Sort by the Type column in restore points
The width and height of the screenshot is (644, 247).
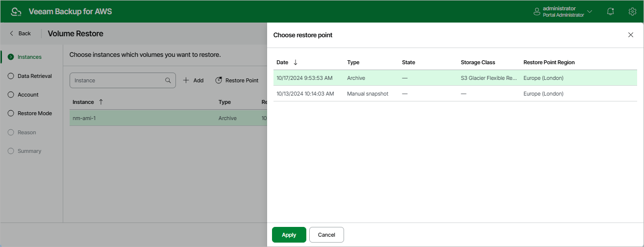coord(353,62)
